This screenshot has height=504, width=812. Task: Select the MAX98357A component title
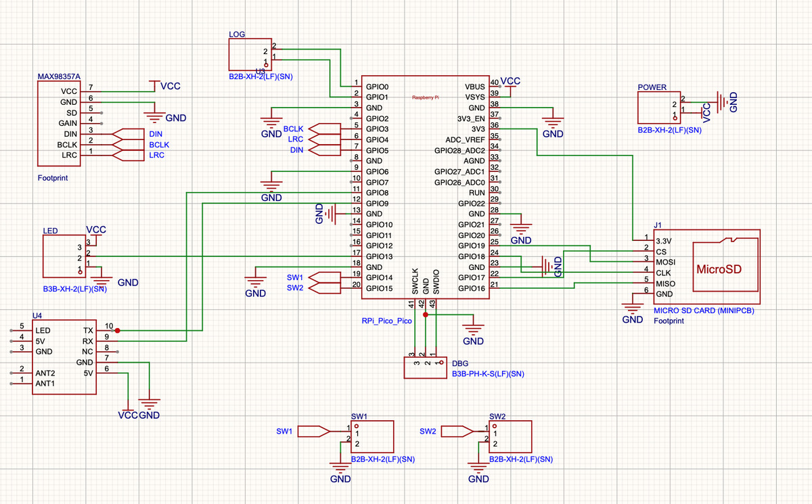coord(59,77)
